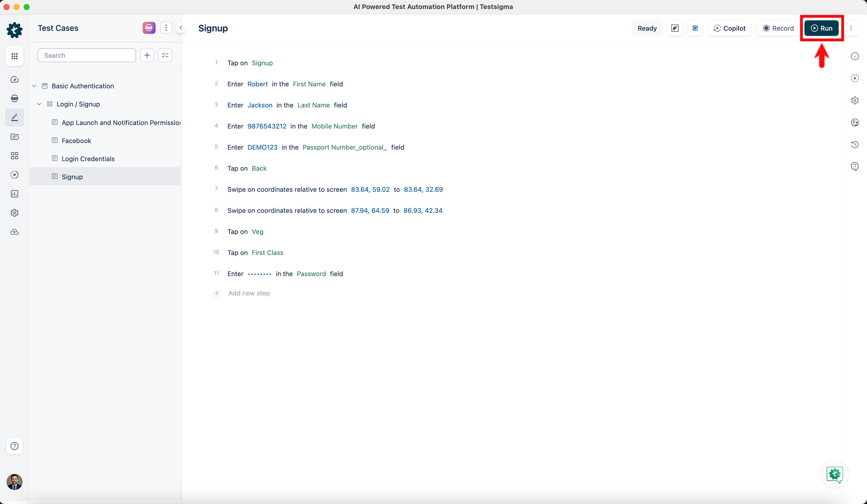Start recording with Record button

click(778, 28)
